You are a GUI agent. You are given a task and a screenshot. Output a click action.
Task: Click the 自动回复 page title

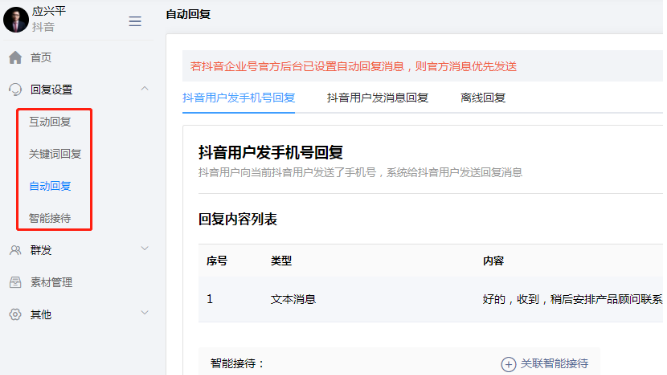(188, 14)
